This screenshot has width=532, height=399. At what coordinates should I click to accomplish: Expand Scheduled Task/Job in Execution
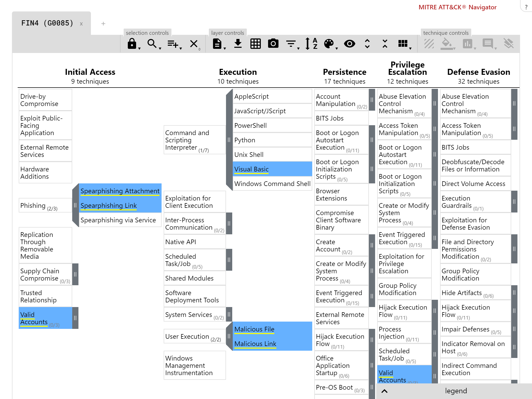point(229,260)
